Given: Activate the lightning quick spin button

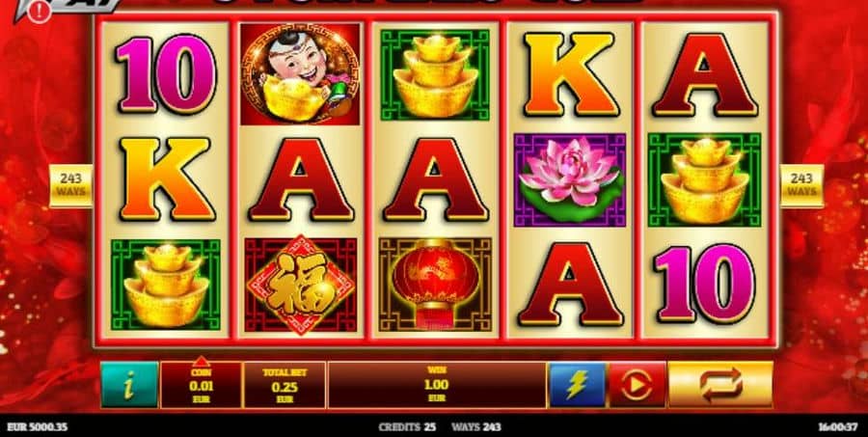Looking at the screenshot, I should pyautogui.click(x=578, y=385).
